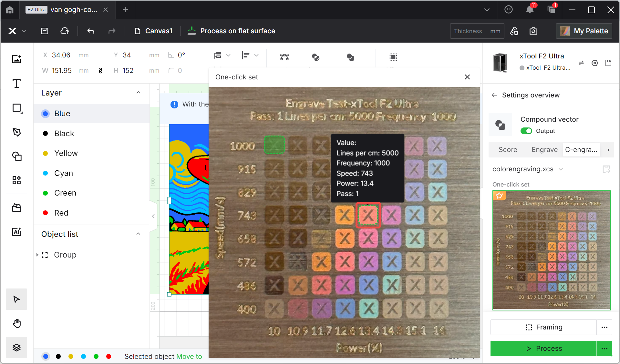Pick the red swatch in bottom bar
620x364 pixels.
pyautogui.click(x=109, y=357)
